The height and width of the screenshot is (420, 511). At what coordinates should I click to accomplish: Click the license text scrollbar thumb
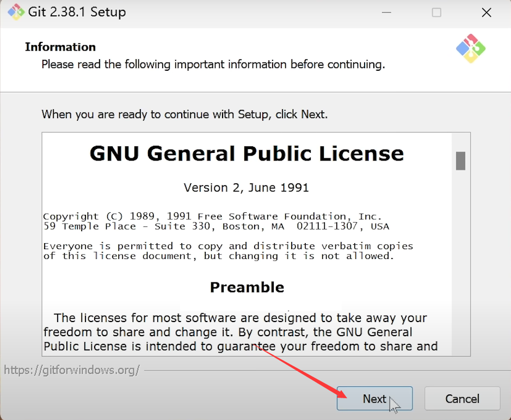click(460, 160)
